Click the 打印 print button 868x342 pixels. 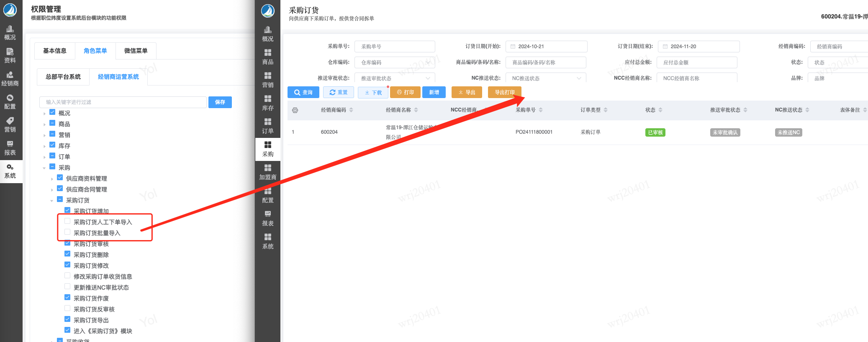[x=405, y=92]
